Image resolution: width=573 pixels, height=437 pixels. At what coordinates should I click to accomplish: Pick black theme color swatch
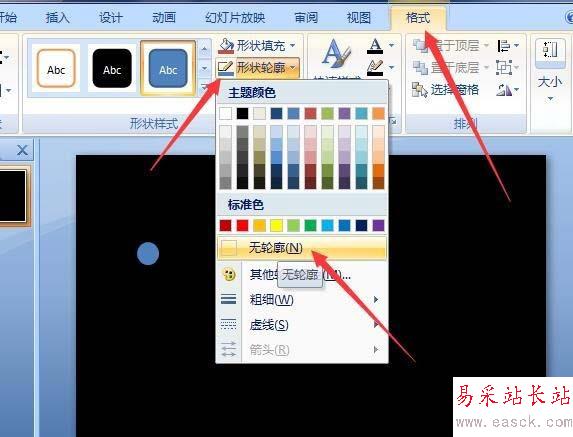[242, 113]
